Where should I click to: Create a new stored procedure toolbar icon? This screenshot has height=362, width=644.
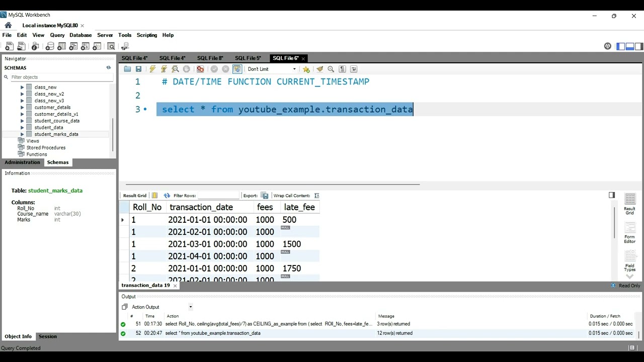click(86, 46)
